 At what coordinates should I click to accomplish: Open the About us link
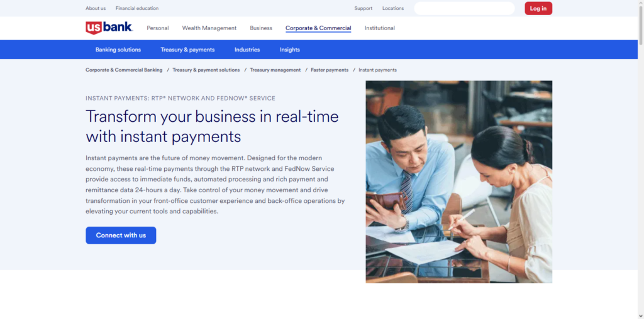point(96,8)
